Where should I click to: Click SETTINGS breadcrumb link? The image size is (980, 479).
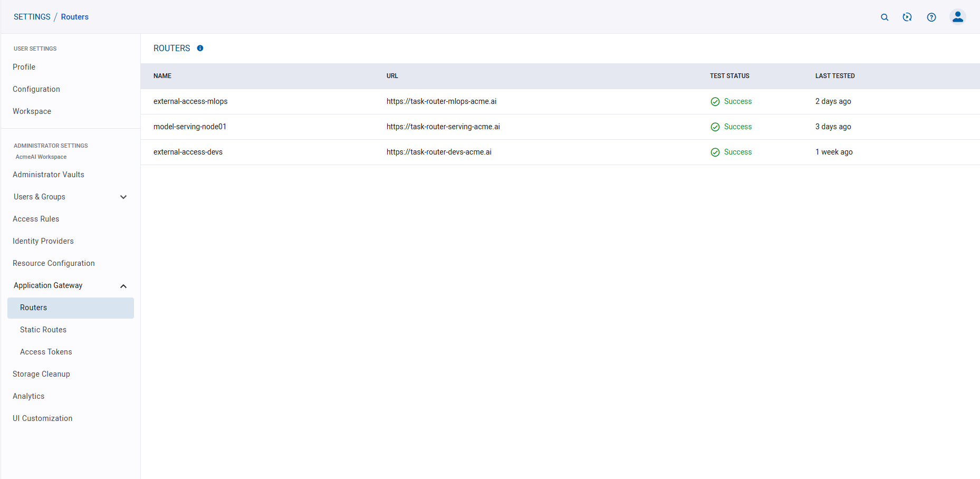point(32,17)
